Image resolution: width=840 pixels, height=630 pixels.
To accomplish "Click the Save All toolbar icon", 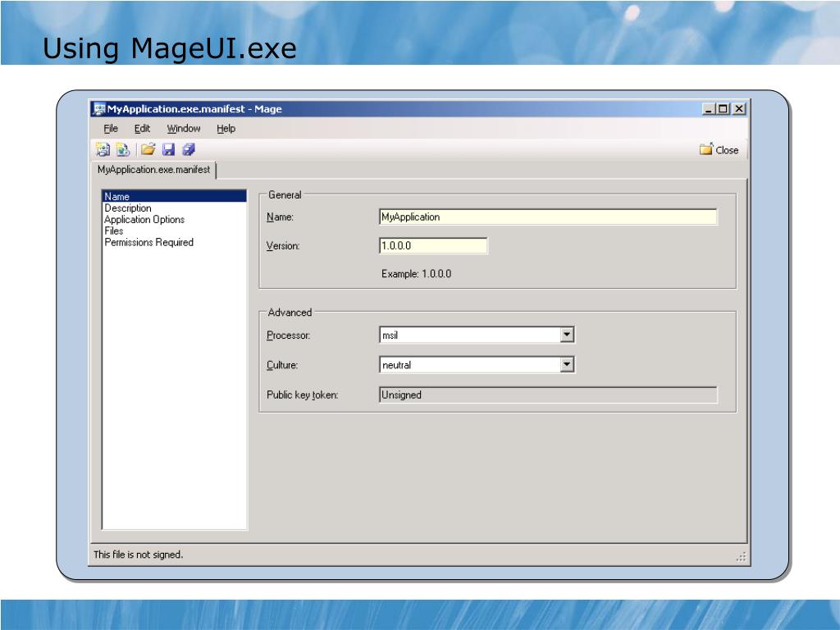I will 188,149.
